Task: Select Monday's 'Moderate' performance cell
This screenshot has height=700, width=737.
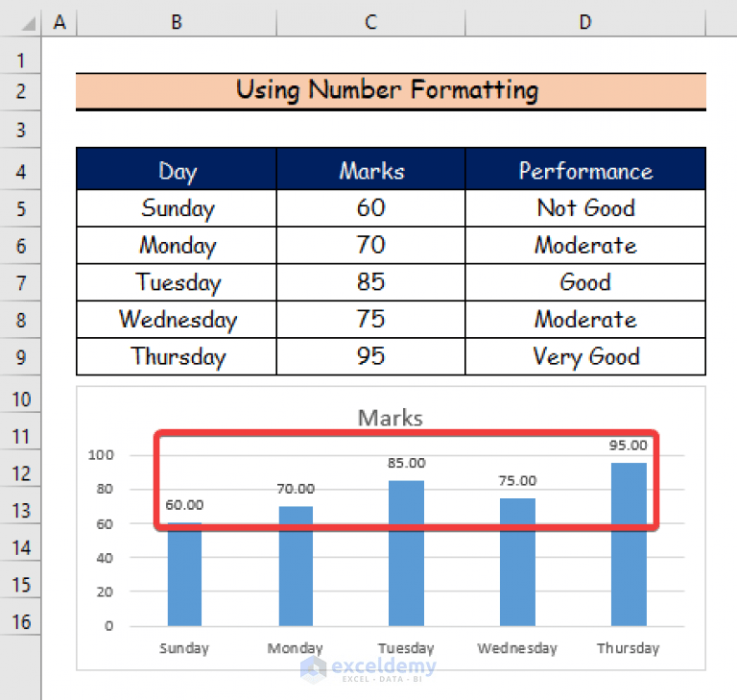Action: (585, 246)
